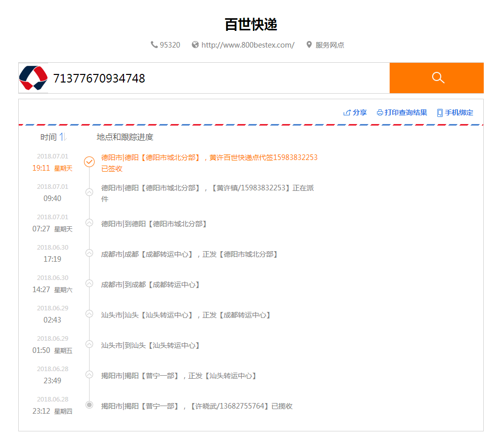Open the http://www.800bestex.com/ website link

click(x=248, y=45)
